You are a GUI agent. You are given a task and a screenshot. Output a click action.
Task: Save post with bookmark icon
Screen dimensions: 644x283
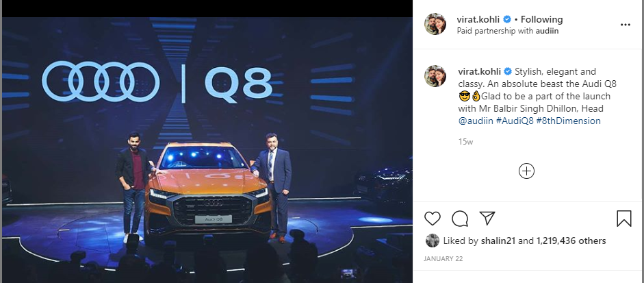click(624, 219)
